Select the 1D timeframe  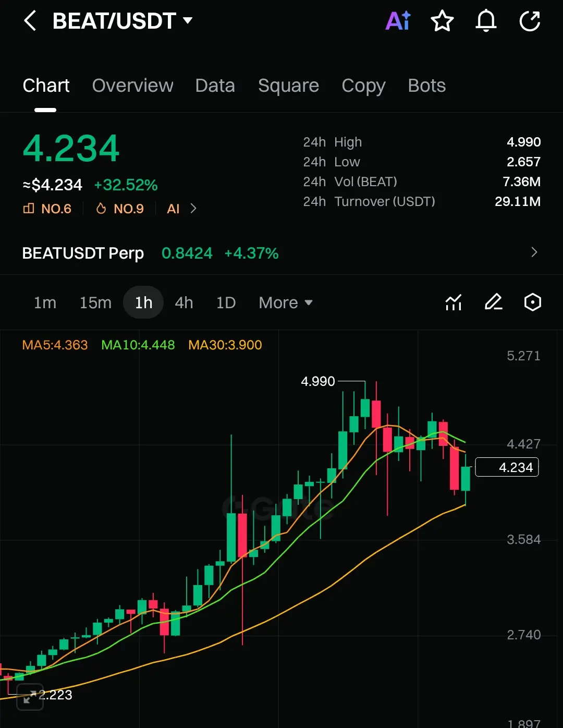point(226,302)
